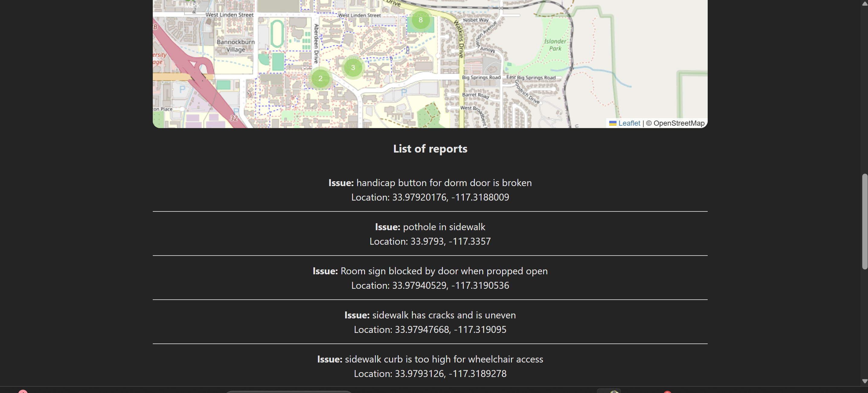Click the Islander Park label on map
The width and height of the screenshot is (868, 393).
point(555,44)
